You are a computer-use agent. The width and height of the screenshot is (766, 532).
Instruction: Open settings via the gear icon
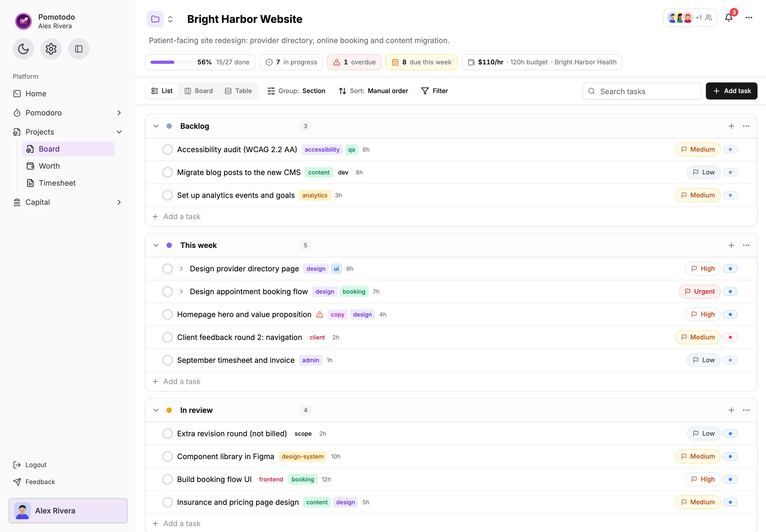coord(51,49)
